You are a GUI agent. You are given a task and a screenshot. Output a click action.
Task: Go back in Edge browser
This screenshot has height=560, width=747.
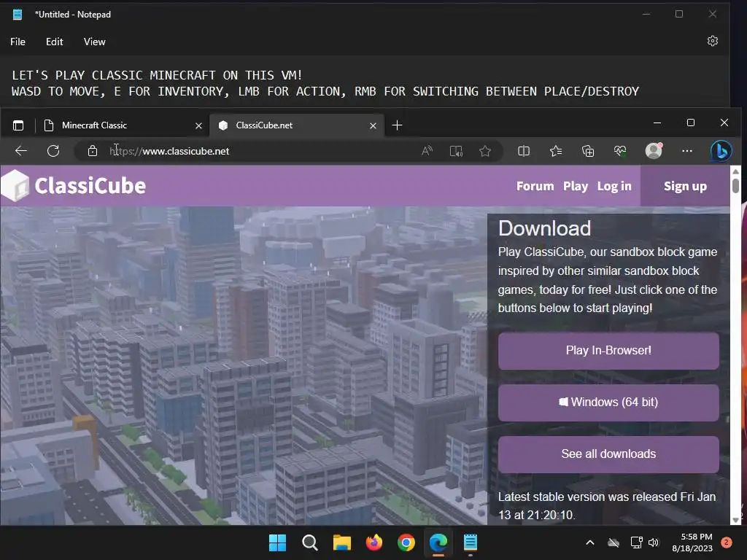(x=21, y=151)
